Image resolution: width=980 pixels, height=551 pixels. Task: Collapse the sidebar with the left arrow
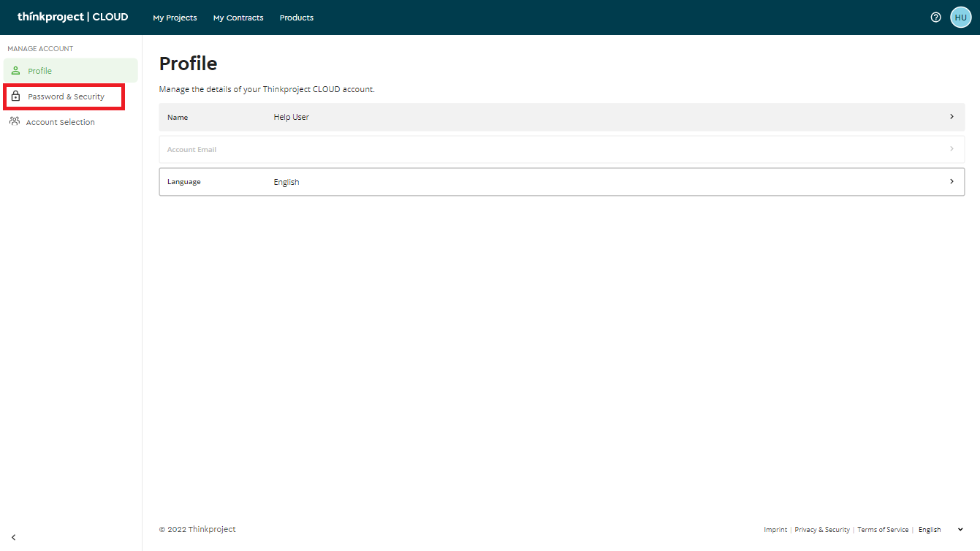coord(13,537)
